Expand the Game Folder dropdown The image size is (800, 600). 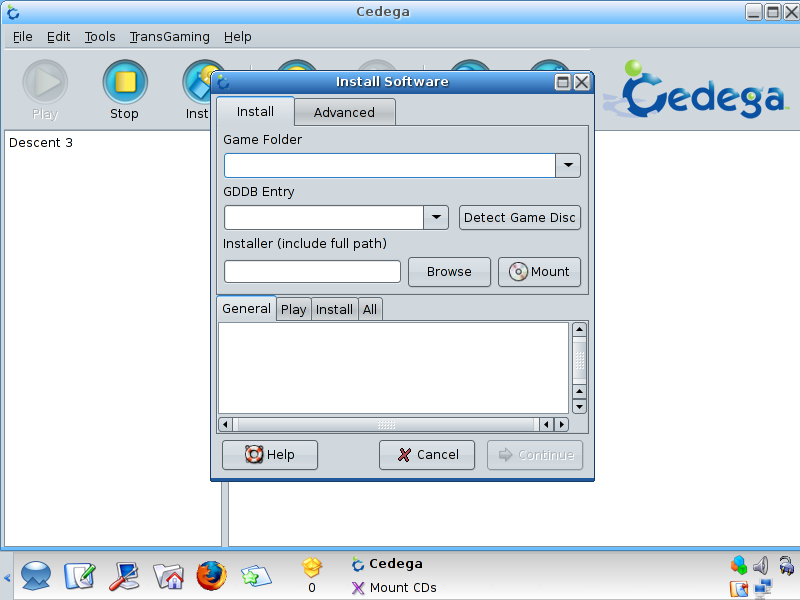(x=568, y=166)
